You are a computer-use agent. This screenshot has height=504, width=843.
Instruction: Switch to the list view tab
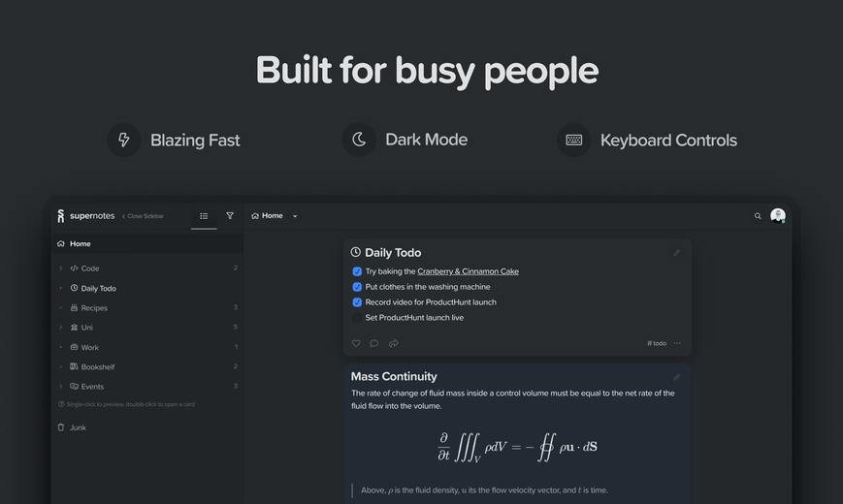204,216
